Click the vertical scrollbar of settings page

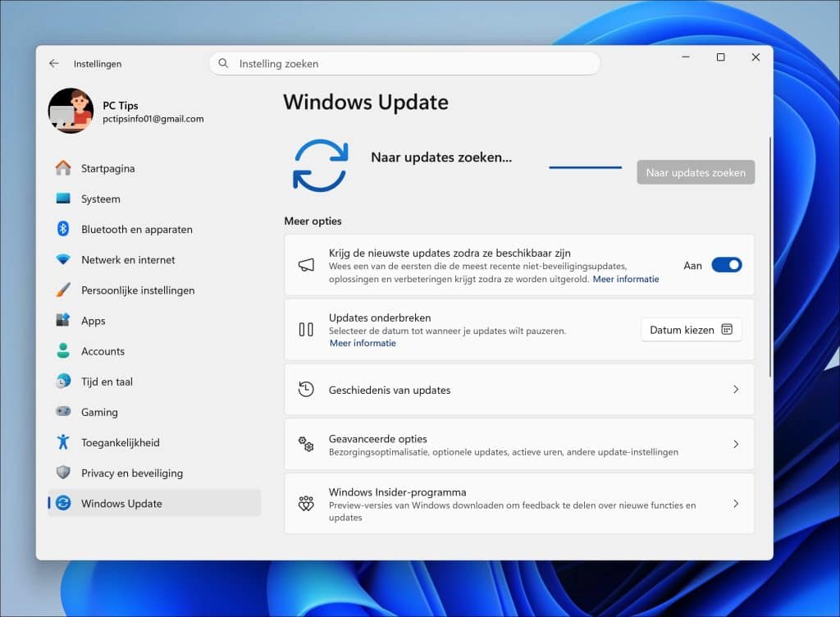770,257
